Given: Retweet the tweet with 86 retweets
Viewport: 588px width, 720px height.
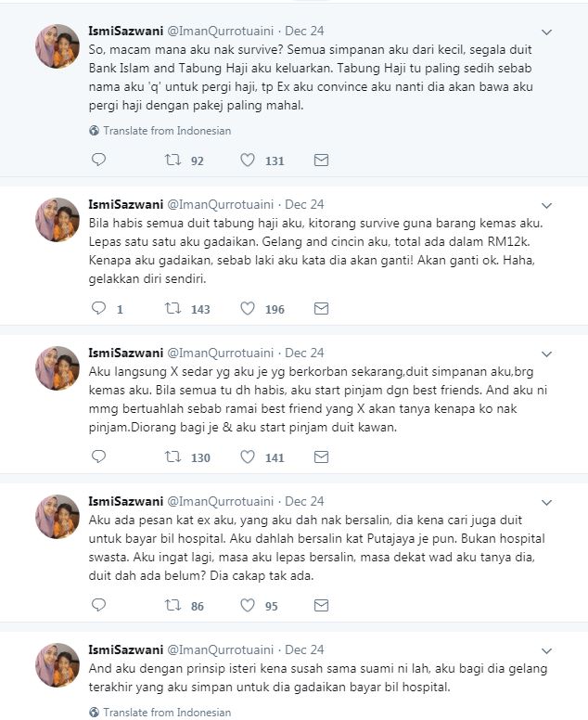Looking at the screenshot, I should (x=172, y=606).
